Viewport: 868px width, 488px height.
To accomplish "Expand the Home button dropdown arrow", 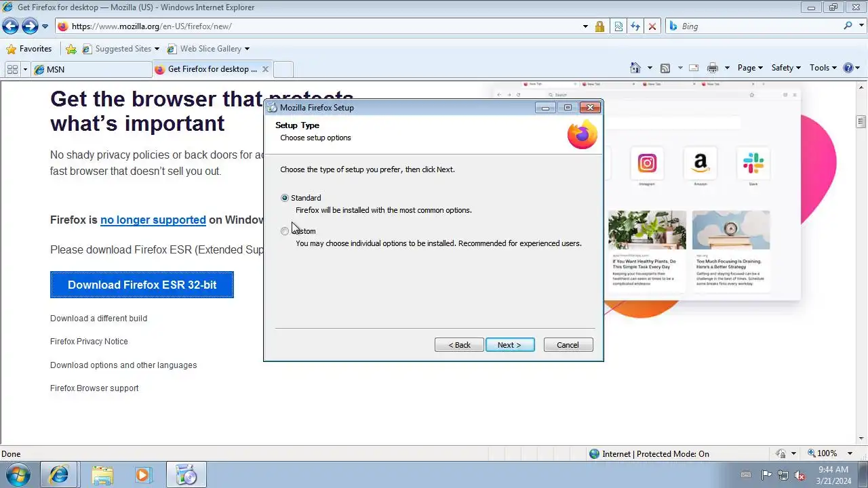I will coord(650,68).
